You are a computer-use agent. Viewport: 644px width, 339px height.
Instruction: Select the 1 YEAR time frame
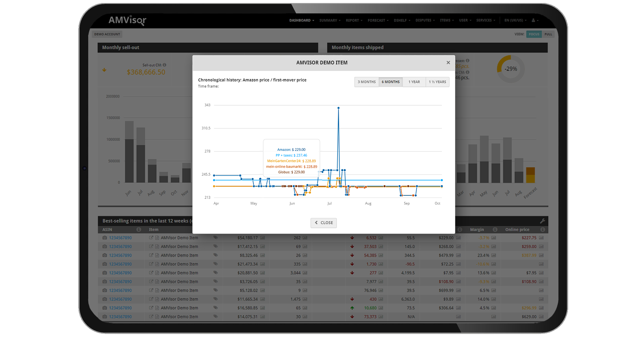click(x=414, y=82)
